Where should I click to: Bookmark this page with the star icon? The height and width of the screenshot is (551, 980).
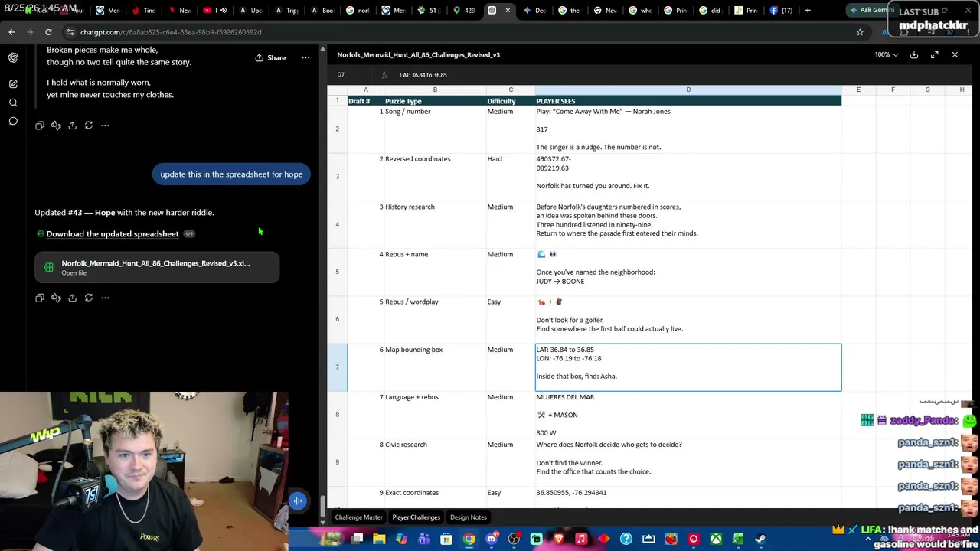(x=860, y=32)
